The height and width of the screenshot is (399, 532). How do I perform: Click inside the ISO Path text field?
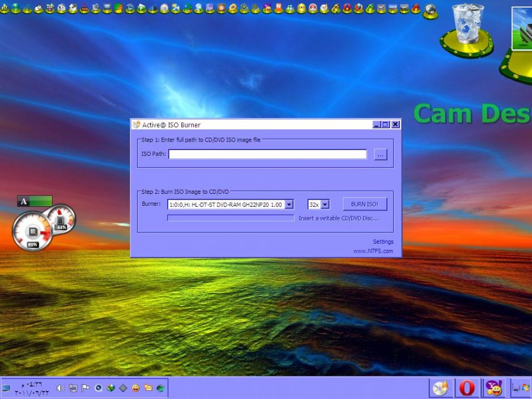(267, 154)
